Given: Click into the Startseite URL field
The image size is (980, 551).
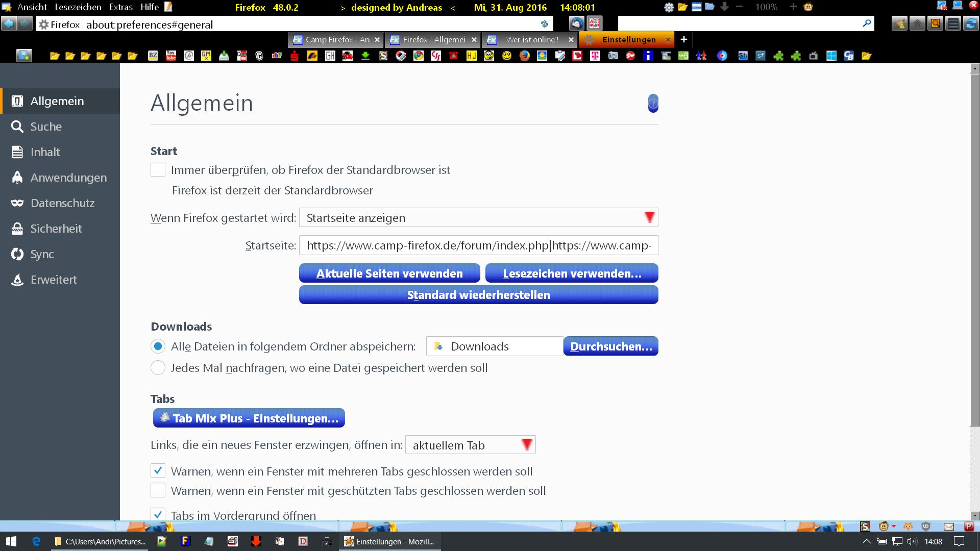Looking at the screenshot, I should click(x=478, y=245).
